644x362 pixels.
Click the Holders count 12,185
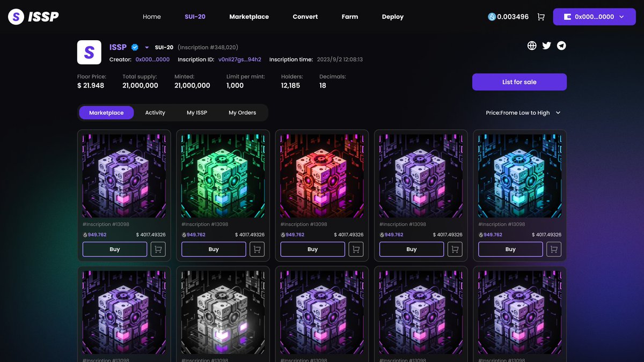tap(291, 85)
